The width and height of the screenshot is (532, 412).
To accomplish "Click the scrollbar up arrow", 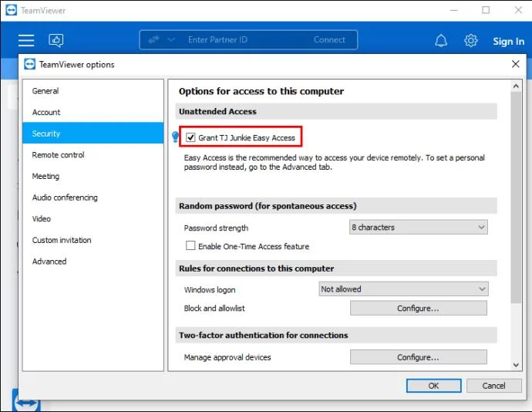I will coord(516,86).
